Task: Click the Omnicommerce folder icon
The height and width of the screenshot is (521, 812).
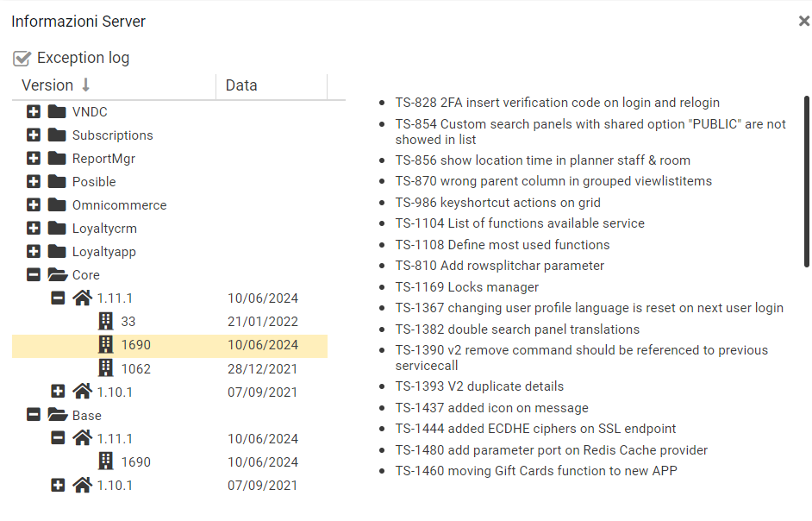Action: 58,205
